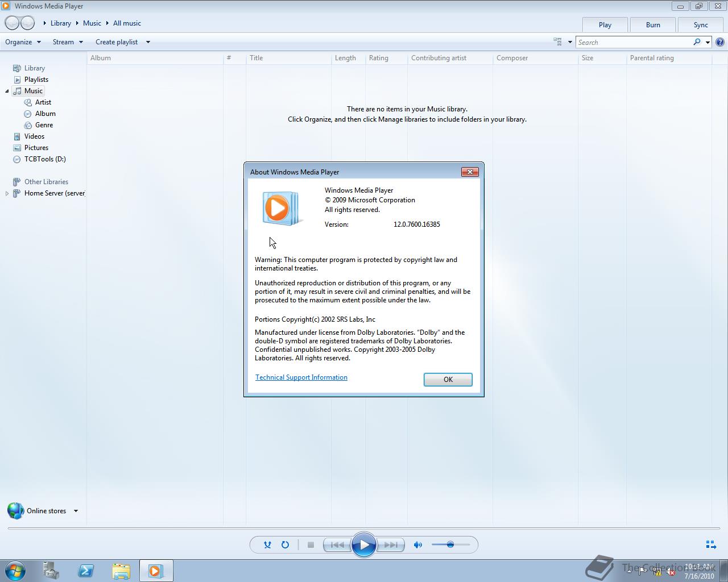The height and width of the screenshot is (582, 728).
Task: Click the search magnifier icon
Action: point(697,42)
